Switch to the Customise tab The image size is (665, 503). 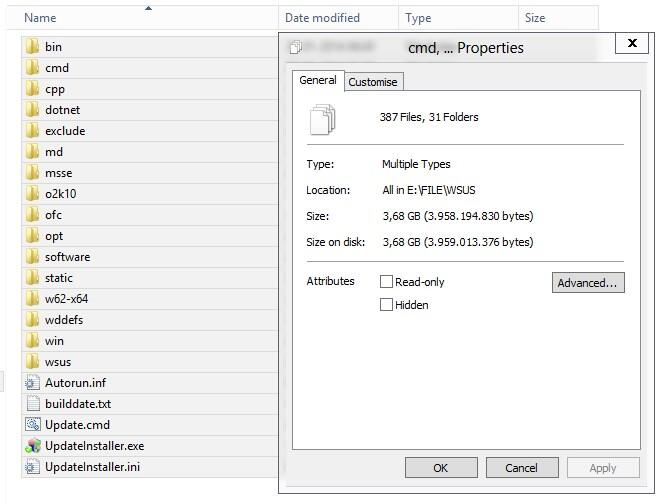tap(373, 82)
